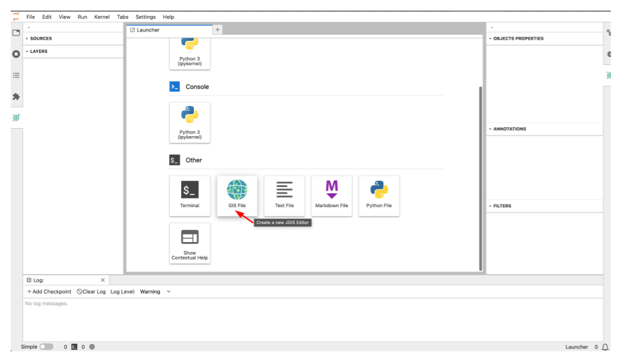Show running terminals and kernels sidebar

[16, 54]
